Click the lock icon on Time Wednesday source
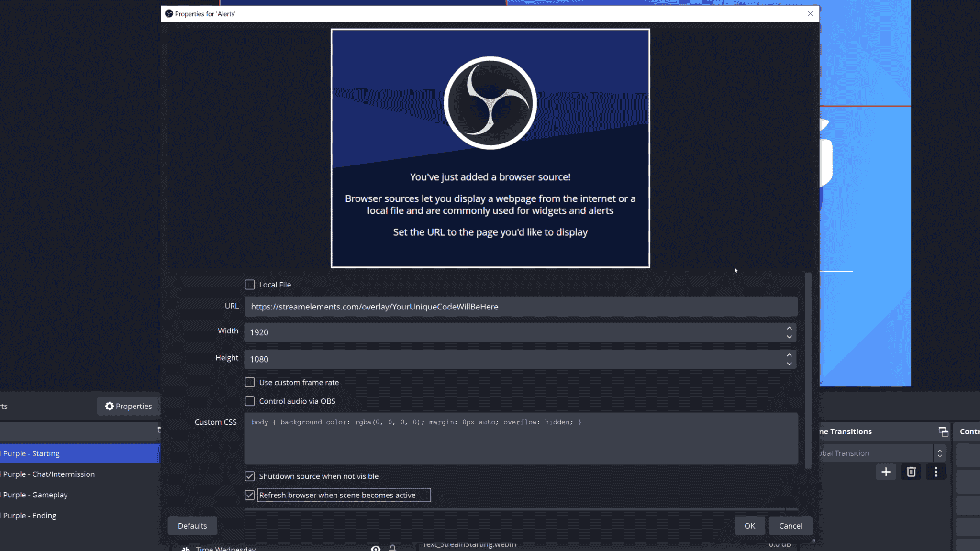The width and height of the screenshot is (980, 551). 392,548
